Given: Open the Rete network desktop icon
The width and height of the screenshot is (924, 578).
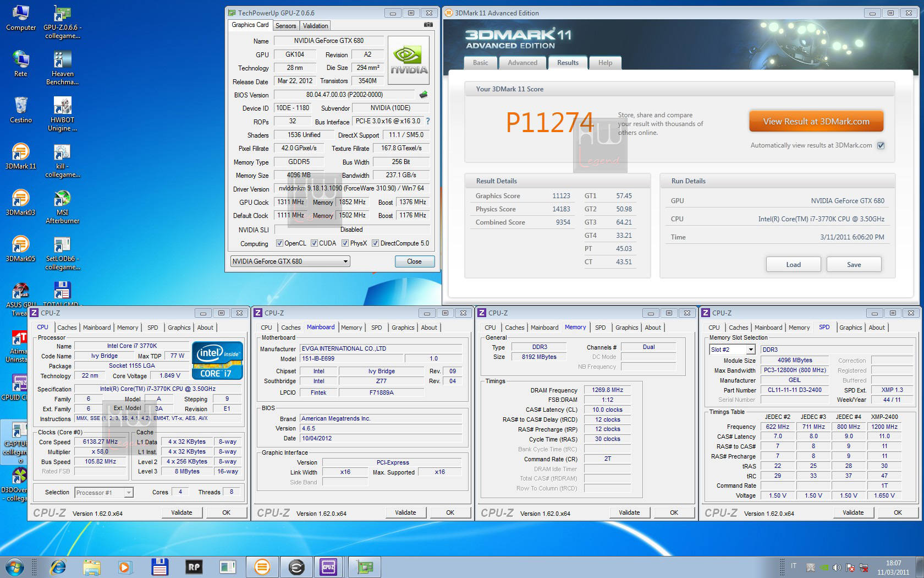Looking at the screenshot, I should point(20,64).
